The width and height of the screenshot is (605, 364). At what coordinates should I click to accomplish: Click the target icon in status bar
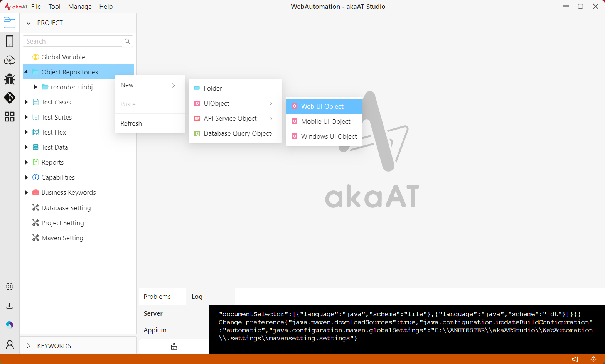click(x=593, y=359)
